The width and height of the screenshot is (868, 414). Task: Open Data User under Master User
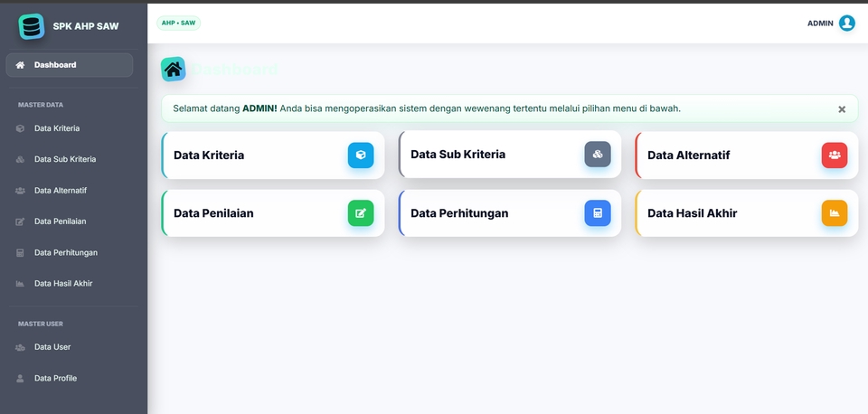[52, 347]
